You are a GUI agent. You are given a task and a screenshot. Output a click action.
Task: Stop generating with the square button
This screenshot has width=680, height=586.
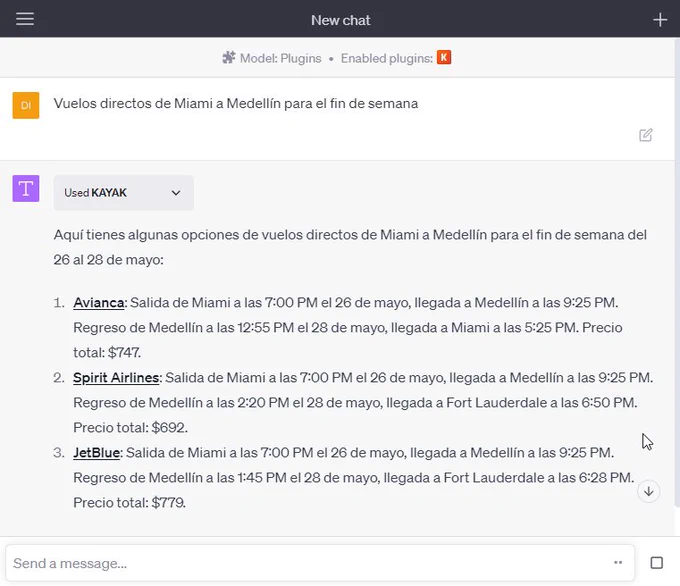point(657,563)
